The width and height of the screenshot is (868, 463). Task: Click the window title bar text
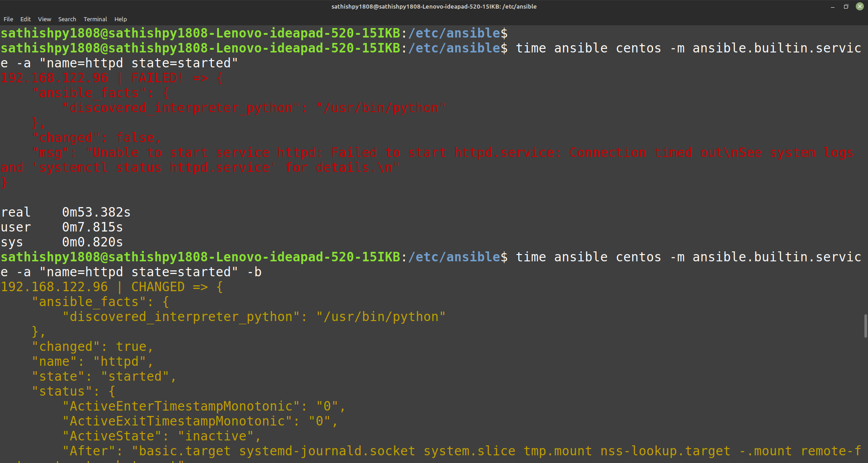point(434,6)
